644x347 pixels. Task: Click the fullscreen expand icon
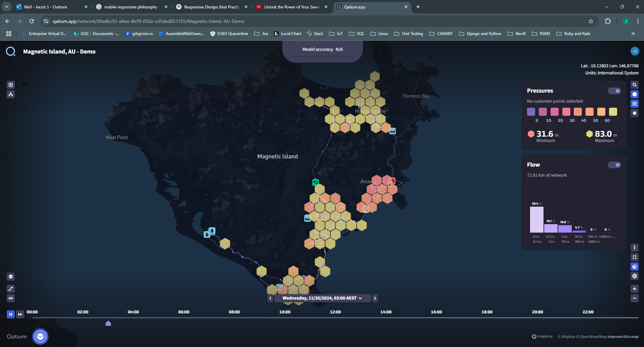634,257
